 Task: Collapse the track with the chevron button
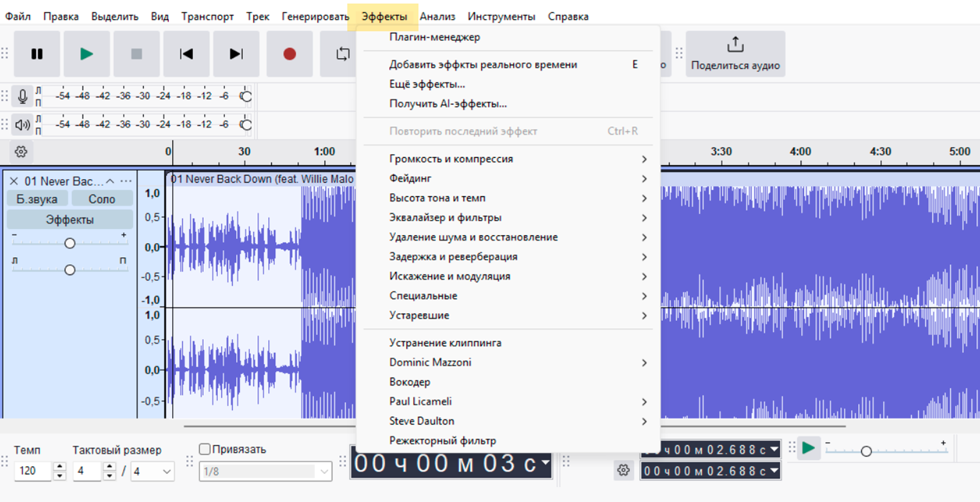(x=110, y=181)
